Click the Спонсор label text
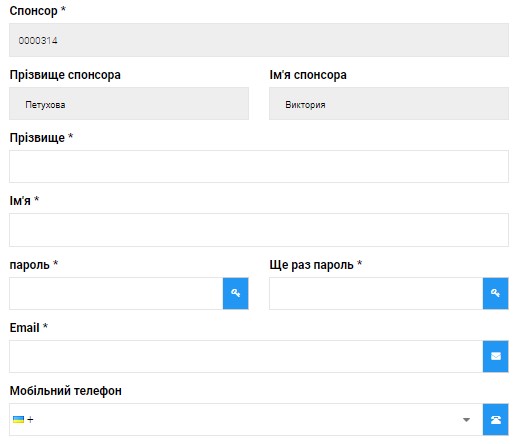The width and height of the screenshot is (523, 444). (33, 11)
